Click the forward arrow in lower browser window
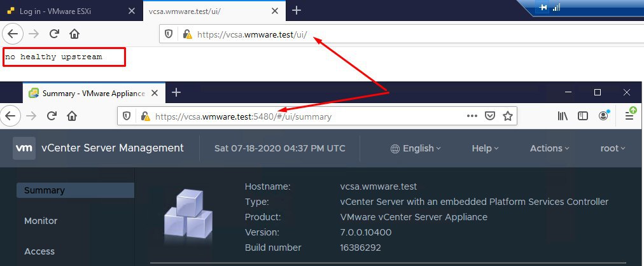Screen dimensions: 644x266 click(x=31, y=116)
